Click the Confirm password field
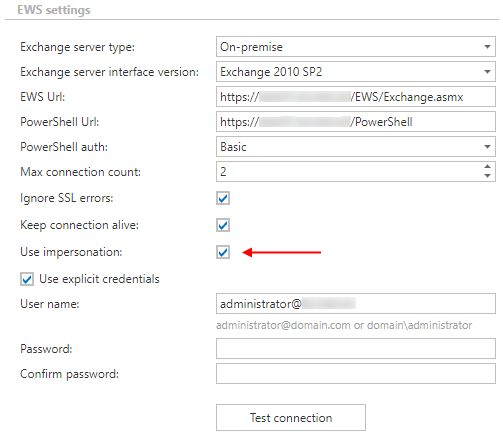Viewport: 503px width, 435px height. [x=356, y=374]
